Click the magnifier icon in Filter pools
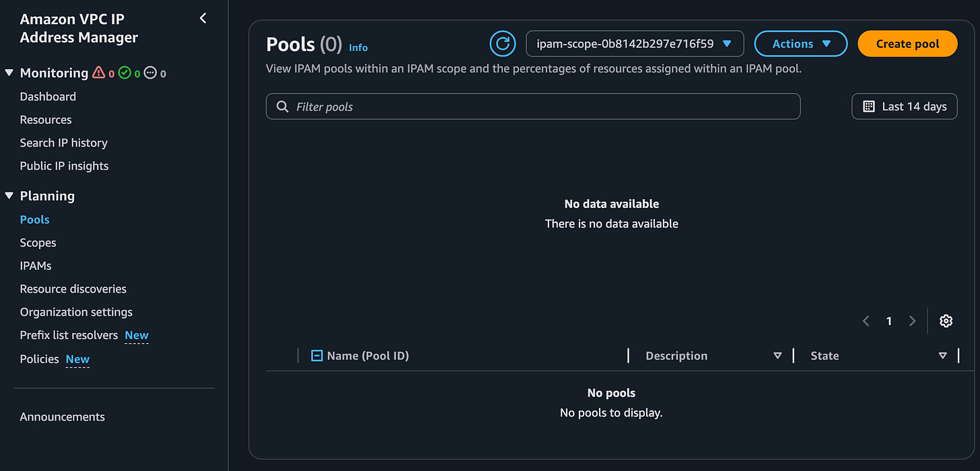 click(283, 106)
